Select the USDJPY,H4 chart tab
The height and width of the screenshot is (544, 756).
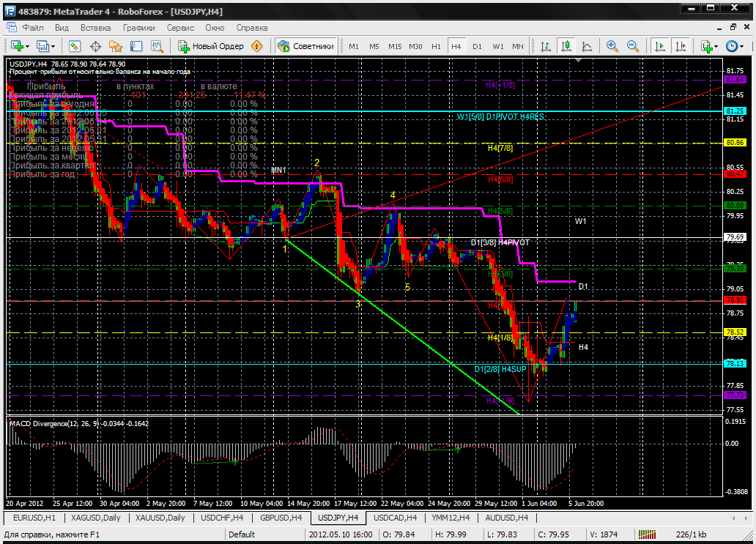coord(338,518)
